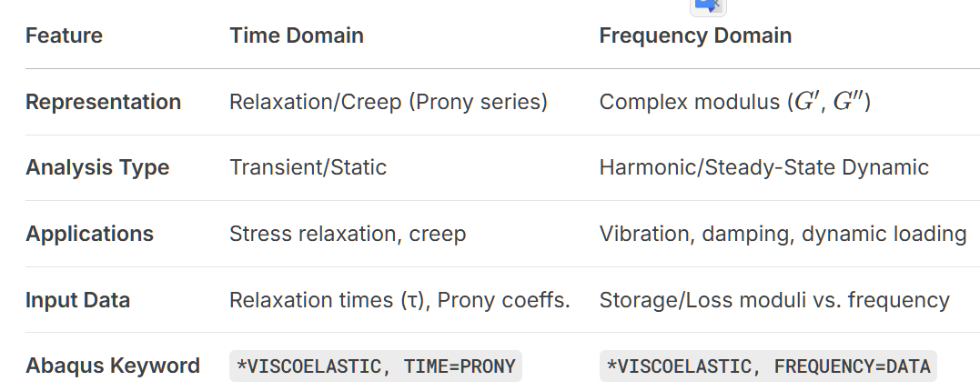Click the Relaxation/Creep (Prony series) cell
The width and height of the screenshot is (980, 391).
(389, 102)
